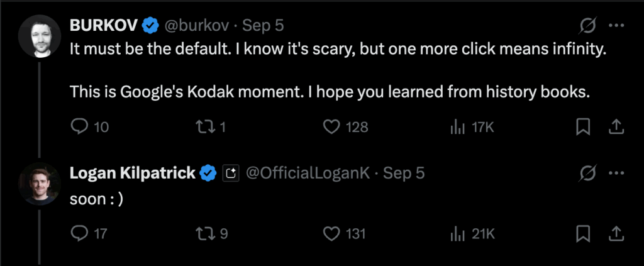View analytics for BURKOV's tweet
Viewport: 644px width, 266px height.
[457, 127]
